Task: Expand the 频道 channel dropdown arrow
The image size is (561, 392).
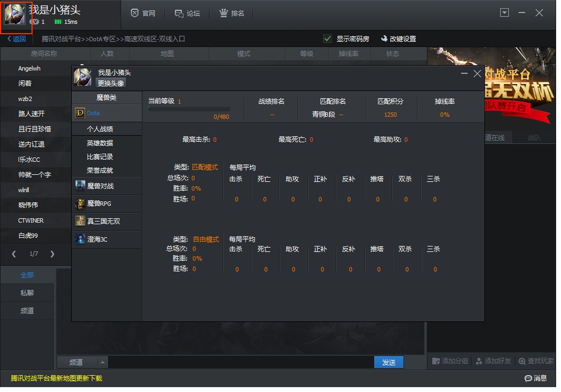Action: 103,362
